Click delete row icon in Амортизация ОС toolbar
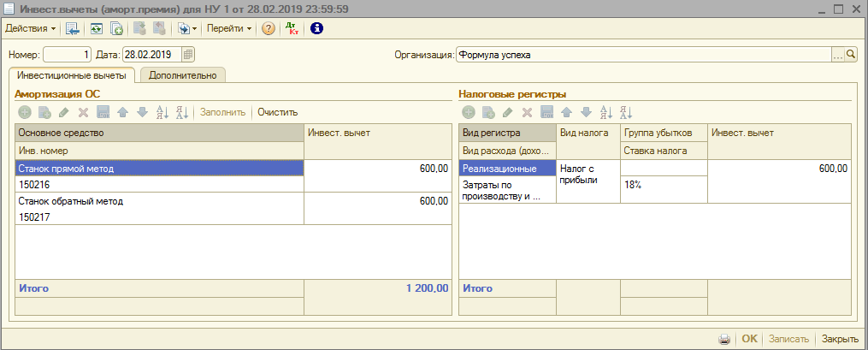The height and width of the screenshot is (350, 868). (x=83, y=112)
